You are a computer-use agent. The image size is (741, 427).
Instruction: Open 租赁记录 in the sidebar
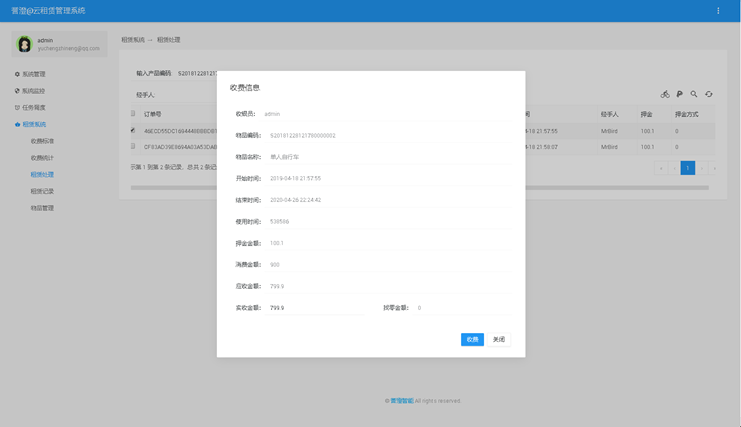pyautogui.click(x=42, y=191)
